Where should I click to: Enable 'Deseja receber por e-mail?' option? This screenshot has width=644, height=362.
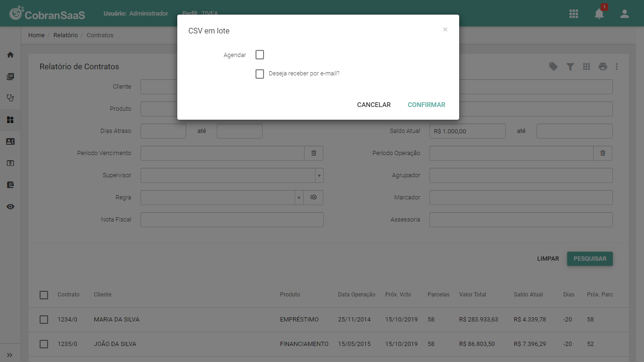[260, 74]
